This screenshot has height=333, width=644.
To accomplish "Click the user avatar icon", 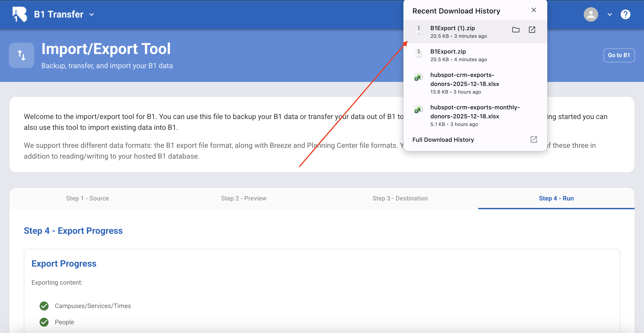I will pos(590,14).
